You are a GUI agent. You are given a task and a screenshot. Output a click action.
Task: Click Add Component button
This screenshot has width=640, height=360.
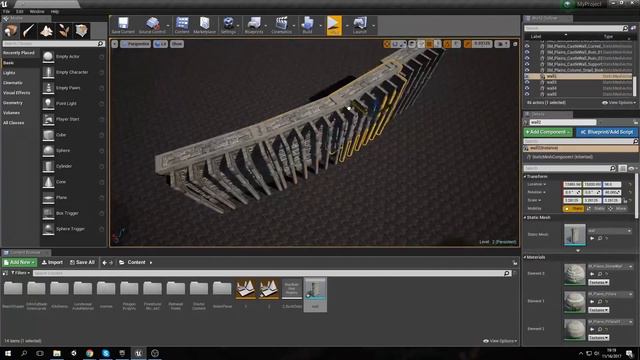pos(549,132)
